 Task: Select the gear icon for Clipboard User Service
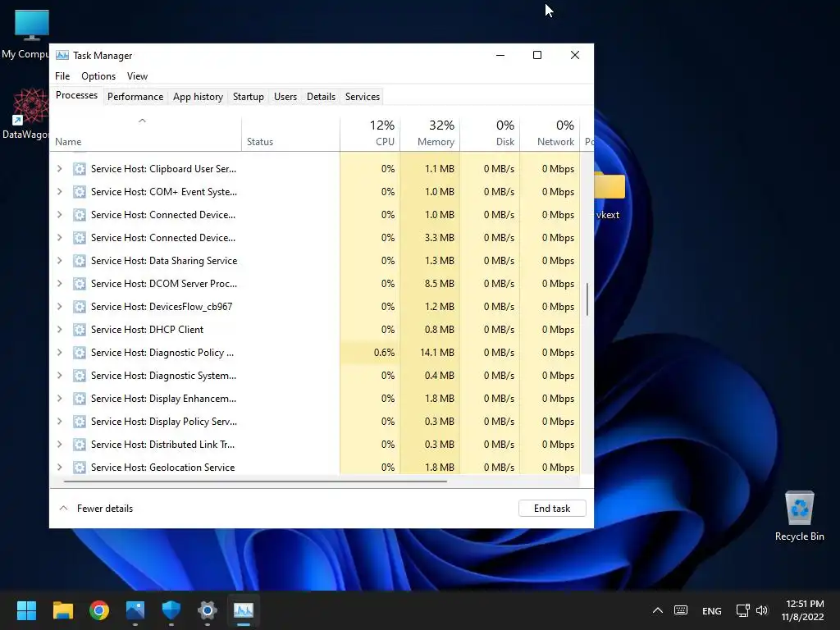coord(80,169)
